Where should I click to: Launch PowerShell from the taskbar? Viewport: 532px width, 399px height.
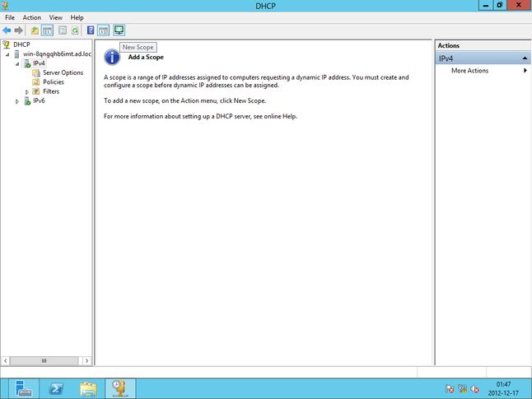click(56, 388)
